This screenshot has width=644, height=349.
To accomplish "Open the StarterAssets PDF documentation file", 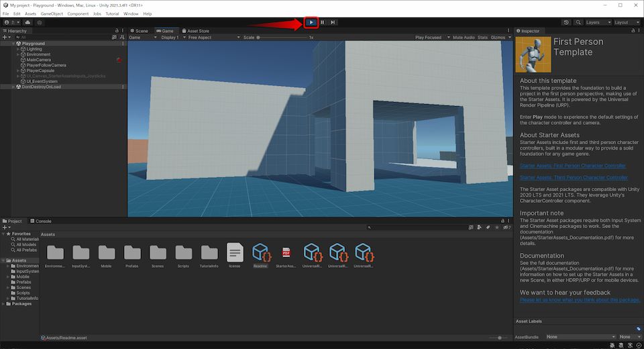I will 286,252.
